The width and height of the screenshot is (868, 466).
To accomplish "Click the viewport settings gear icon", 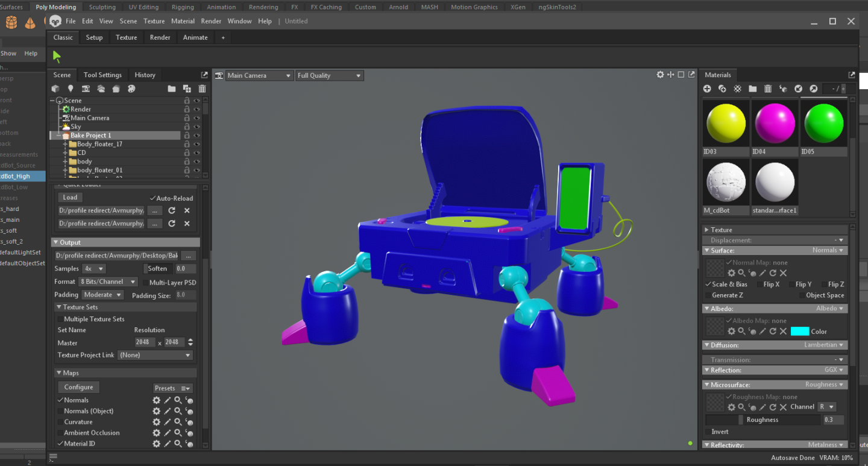I will point(660,75).
